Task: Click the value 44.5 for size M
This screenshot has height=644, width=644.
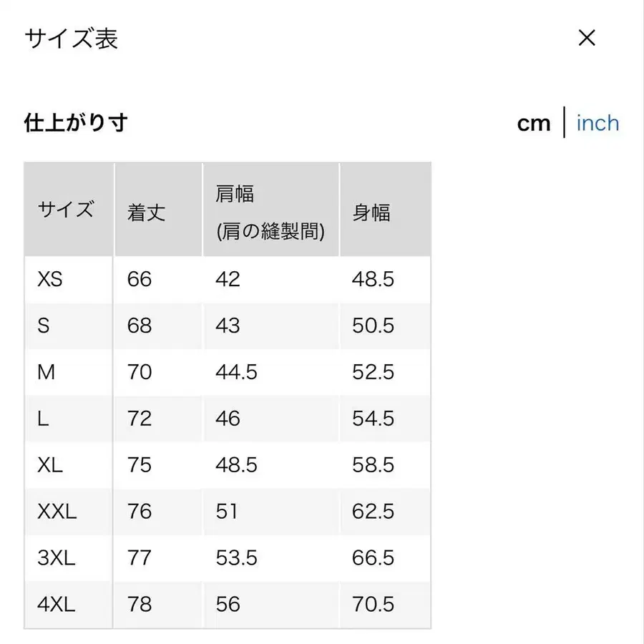Action: pyautogui.click(x=237, y=372)
